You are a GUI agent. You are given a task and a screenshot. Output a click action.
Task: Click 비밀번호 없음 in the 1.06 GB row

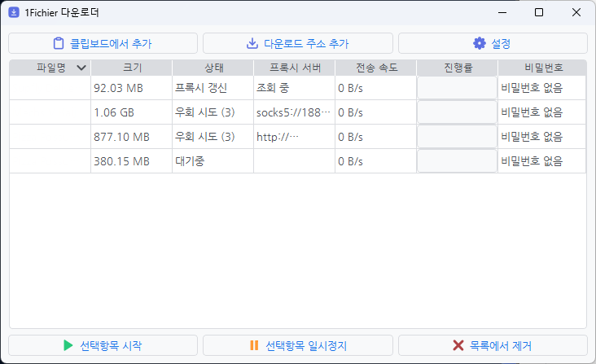(x=542, y=112)
